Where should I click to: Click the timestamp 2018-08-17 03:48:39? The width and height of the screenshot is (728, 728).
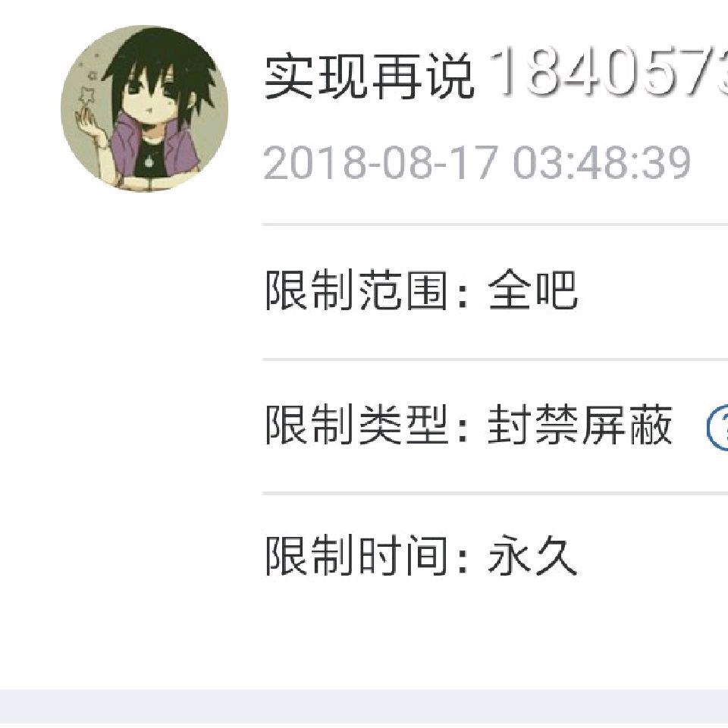click(477, 162)
